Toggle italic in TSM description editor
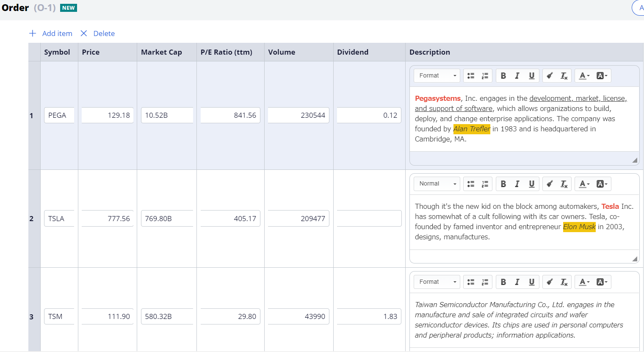 pos(517,282)
